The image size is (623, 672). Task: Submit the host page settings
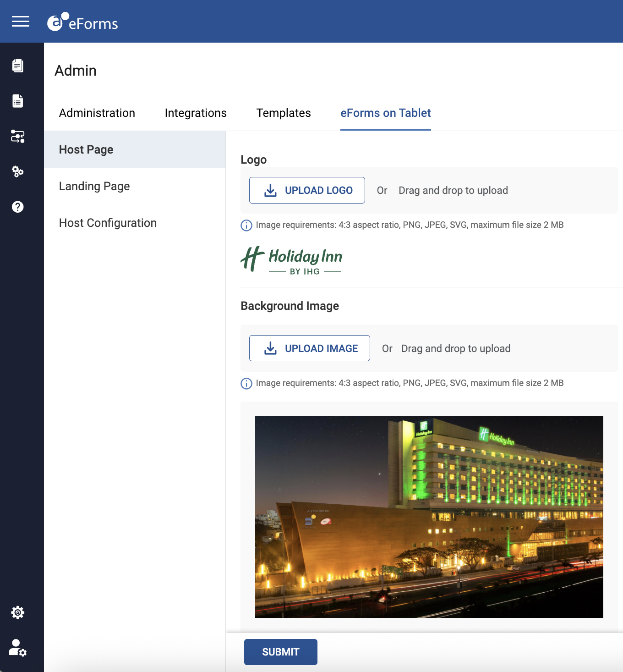point(281,652)
